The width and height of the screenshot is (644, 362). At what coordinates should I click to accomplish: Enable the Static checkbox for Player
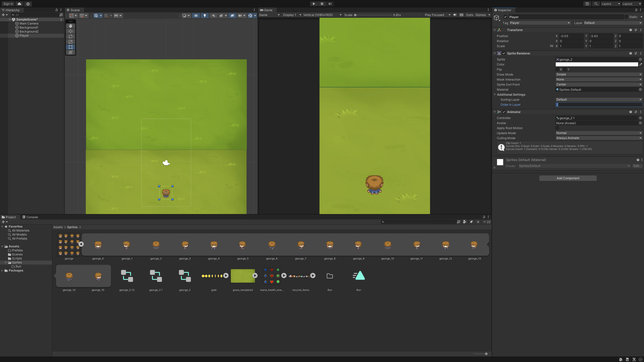[626, 17]
